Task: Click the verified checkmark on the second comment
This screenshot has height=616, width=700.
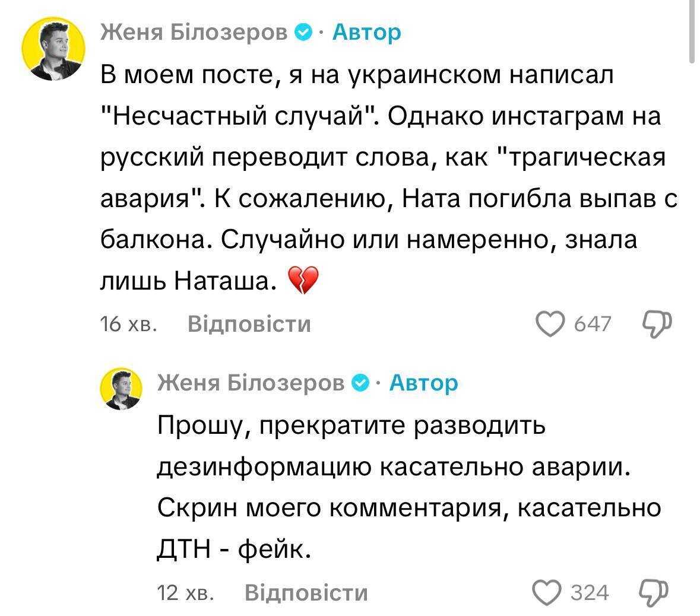Action: pos(360,383)
